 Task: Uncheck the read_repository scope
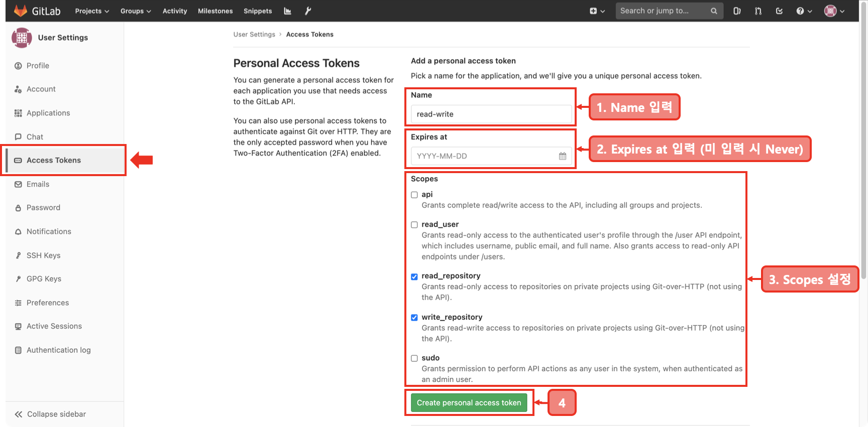click(414, 276)
